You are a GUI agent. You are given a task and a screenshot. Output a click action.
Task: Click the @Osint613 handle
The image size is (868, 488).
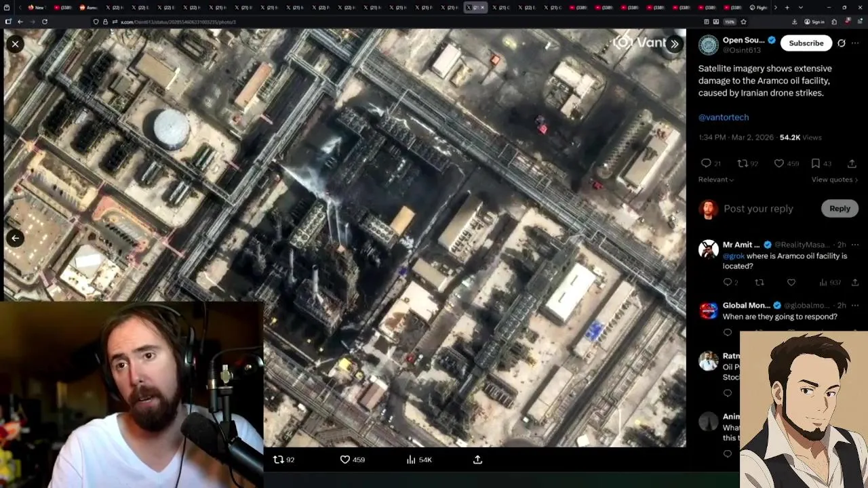click(x=742, y=51)
